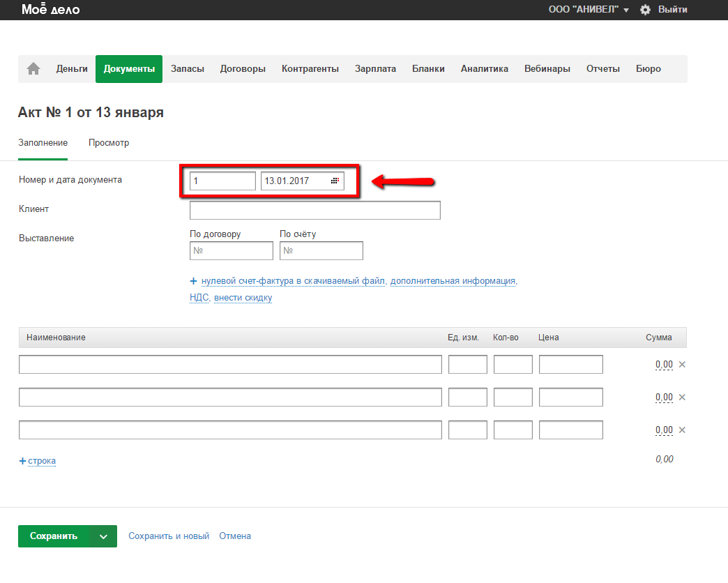Image resolution: width=728 pixels, height=583 pixels.
Task: Open settings gear icon in header
Action: 645,10
